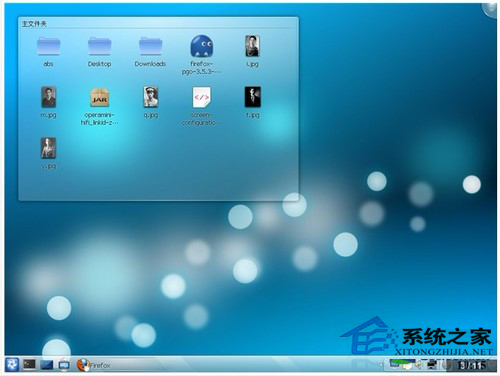This screenshot has height=376, width=500.
Task: Open the abs folder
Action: coord(48,47)
